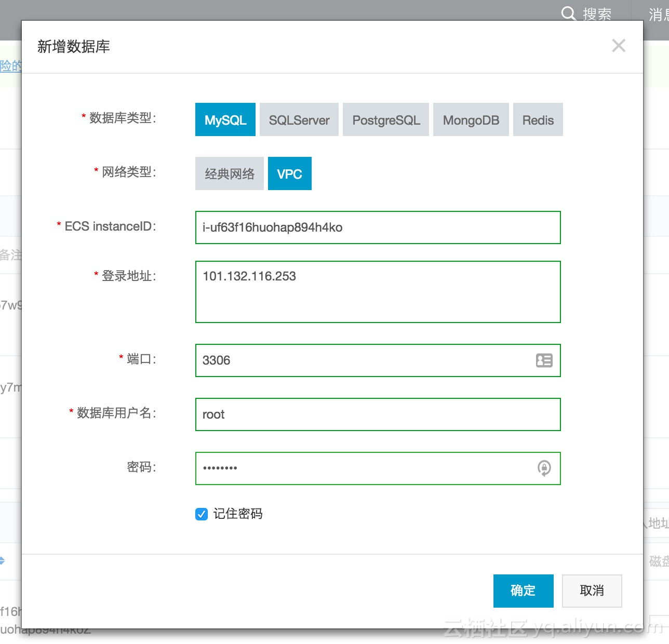
Task: Close the 新增数据库 dialog
Action: [619, 46]
